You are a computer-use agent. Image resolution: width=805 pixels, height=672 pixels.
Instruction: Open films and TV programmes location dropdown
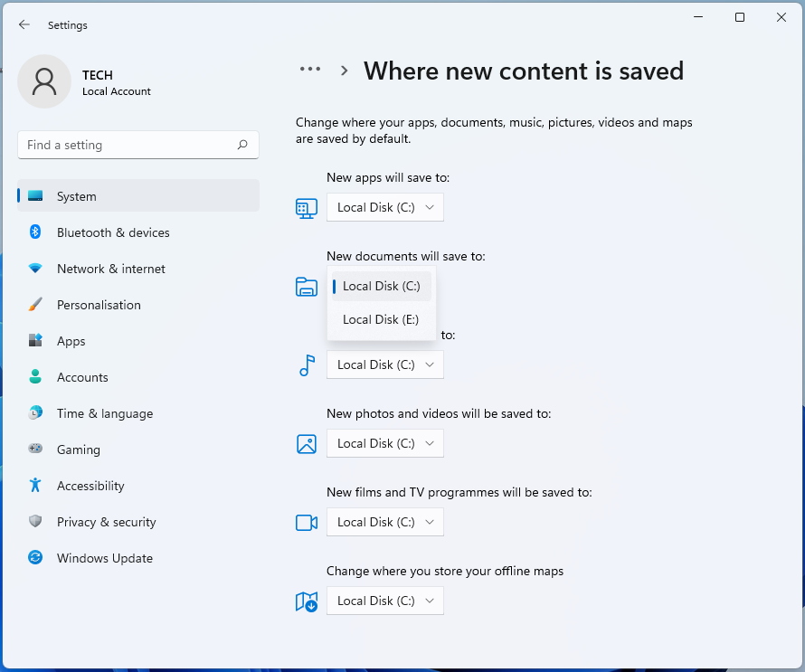click(385, 522)
